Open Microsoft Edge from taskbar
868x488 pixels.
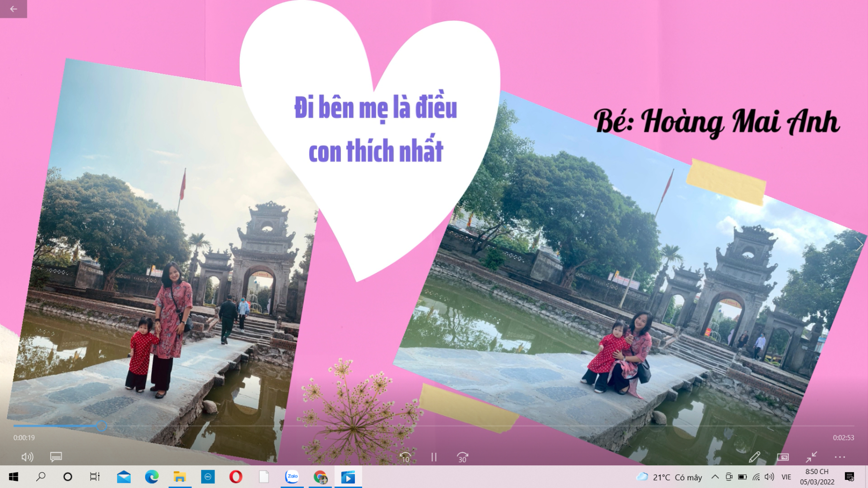coord(152,477)
